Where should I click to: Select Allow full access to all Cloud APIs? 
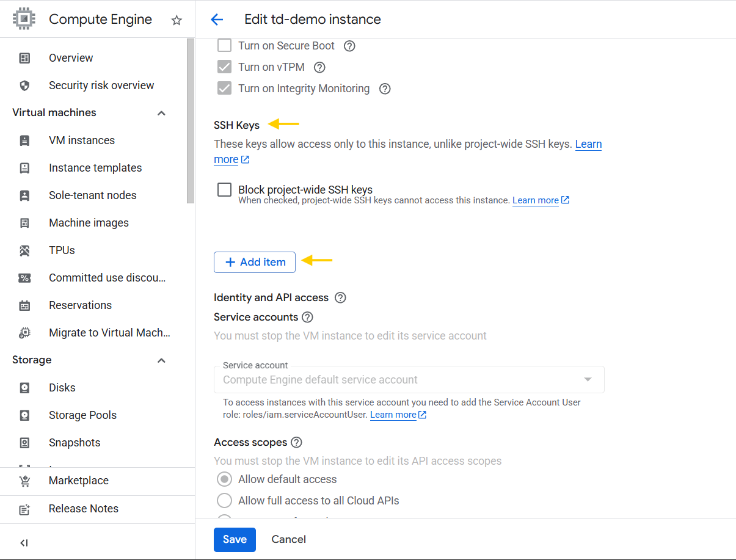coord(225,501)
